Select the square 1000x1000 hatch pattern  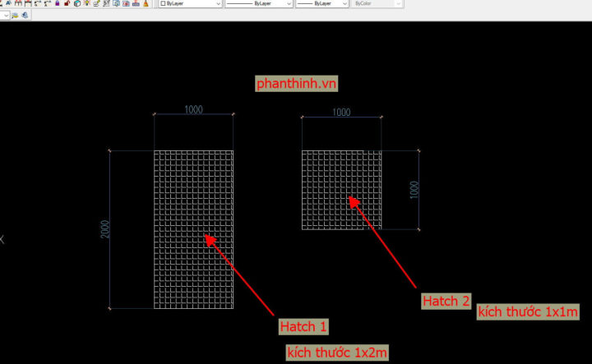click(x=341, y=190)
